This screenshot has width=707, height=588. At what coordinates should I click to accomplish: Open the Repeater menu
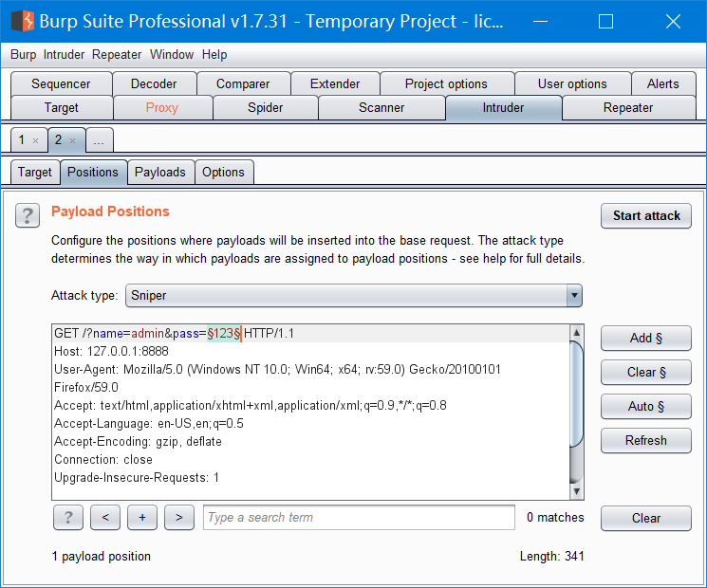(117, 54)
